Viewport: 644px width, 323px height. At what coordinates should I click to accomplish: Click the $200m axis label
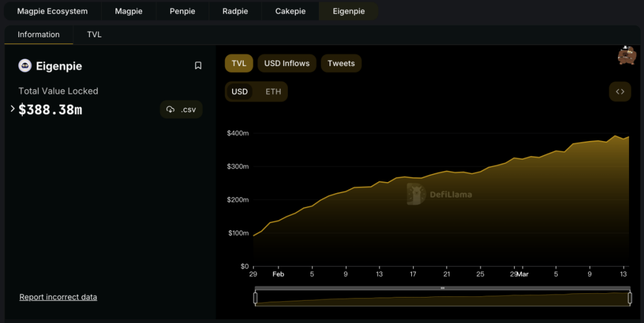[x=238, y=200]
